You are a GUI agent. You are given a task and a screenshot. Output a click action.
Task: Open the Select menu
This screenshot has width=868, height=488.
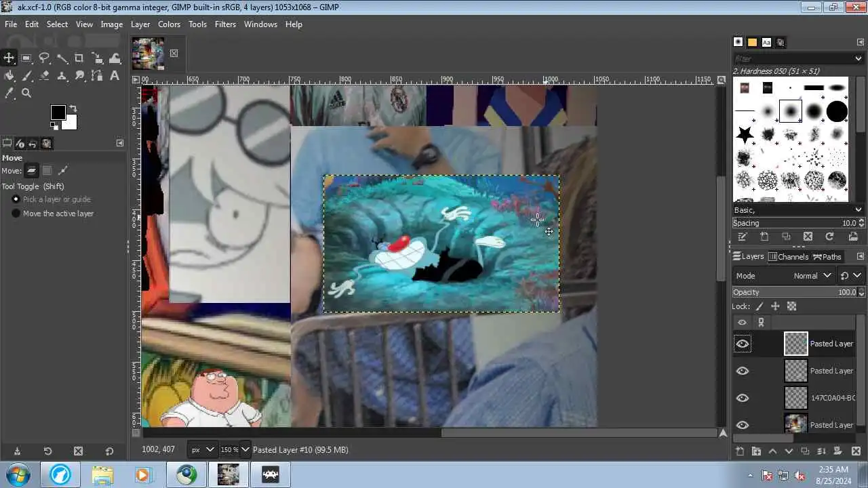tap(57, 24)
